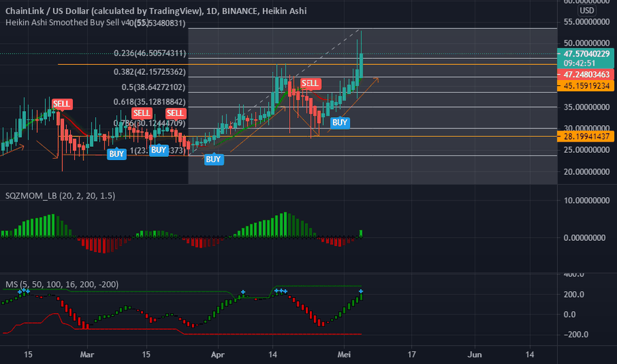Select the orange price label 28.19941437
617x364 pixels.
tap(586, 136)
